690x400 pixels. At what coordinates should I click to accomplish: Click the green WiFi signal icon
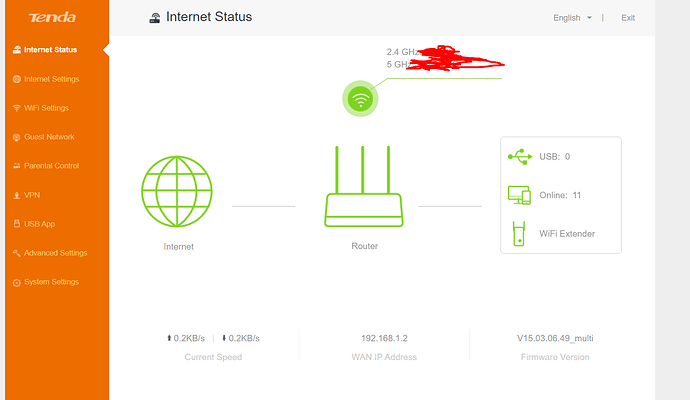coord(361,98)
